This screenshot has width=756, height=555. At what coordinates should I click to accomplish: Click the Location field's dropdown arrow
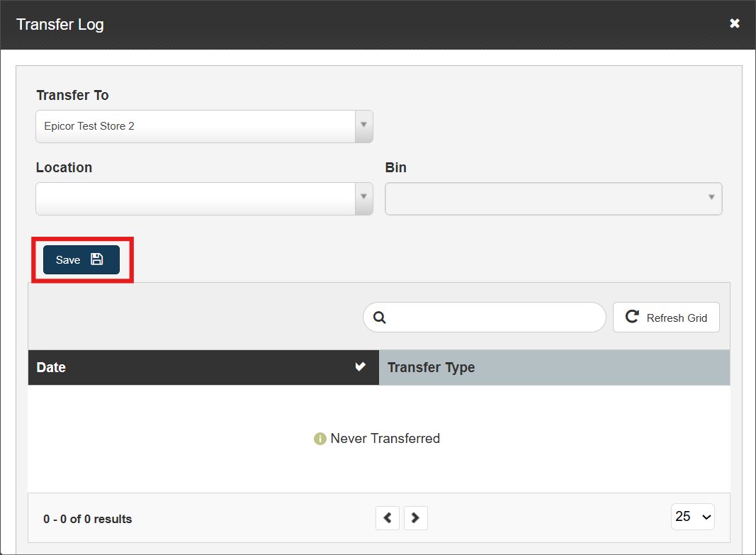click(363, 198)
